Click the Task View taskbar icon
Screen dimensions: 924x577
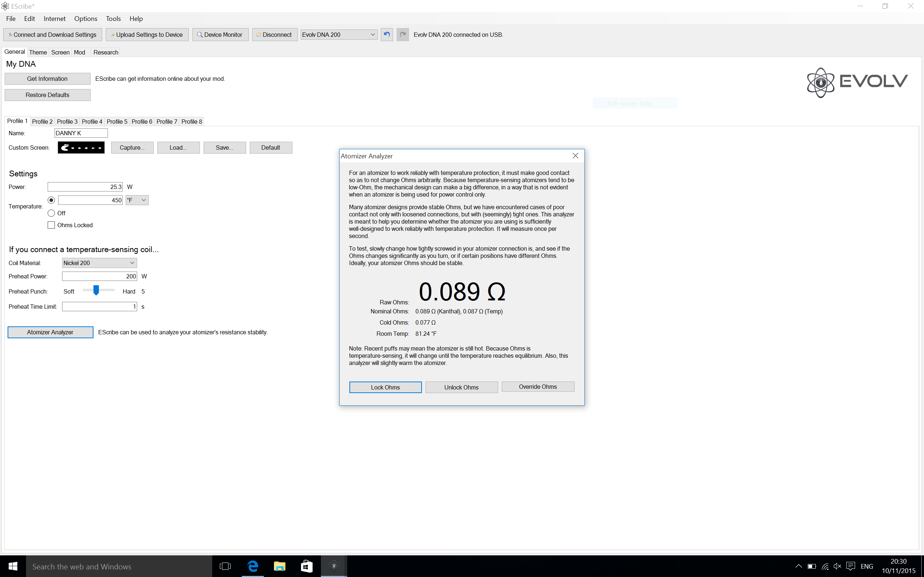click(x=225, y=566)
